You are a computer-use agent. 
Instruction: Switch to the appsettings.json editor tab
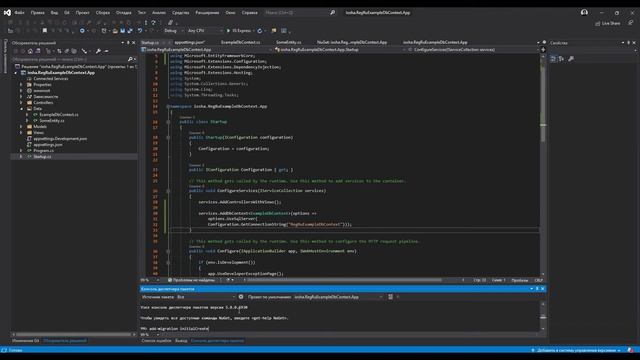click(x=189, y=42)
